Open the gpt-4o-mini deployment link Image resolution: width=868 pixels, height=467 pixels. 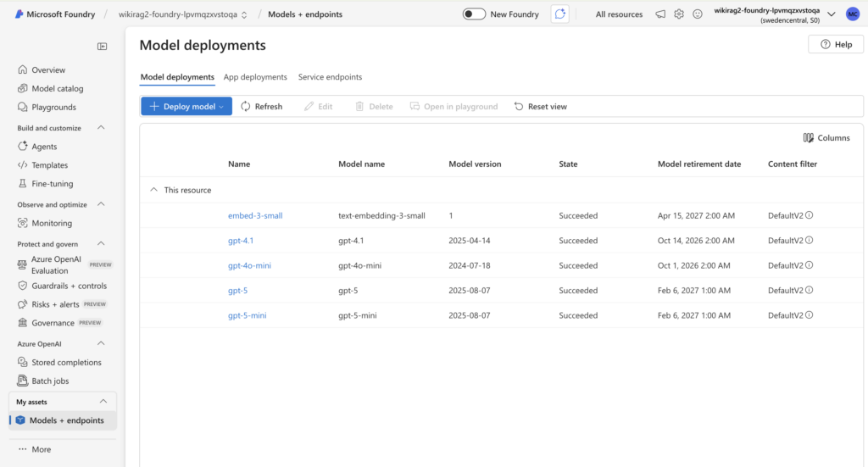(x=250, y=265)
